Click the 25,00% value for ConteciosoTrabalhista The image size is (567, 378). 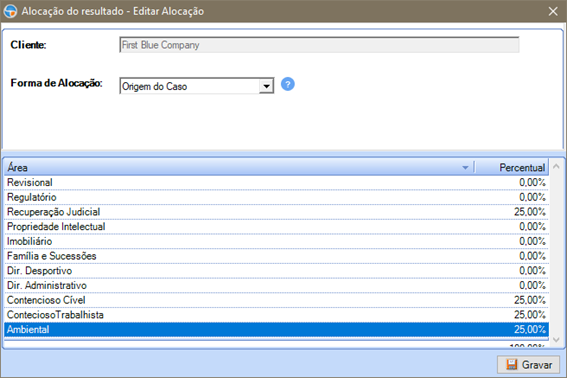[530, 315]
